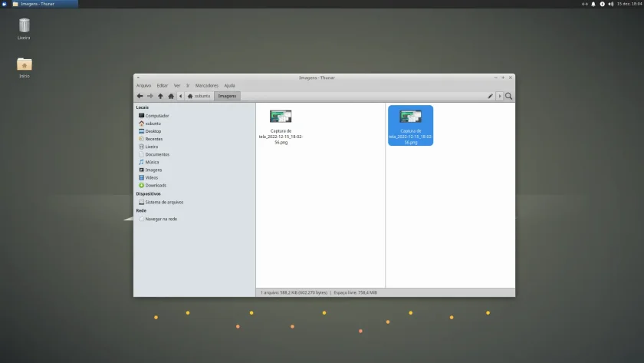Select Desktop in the sidebar
Viewport: 644px width, 363px height.
[153, 131]
